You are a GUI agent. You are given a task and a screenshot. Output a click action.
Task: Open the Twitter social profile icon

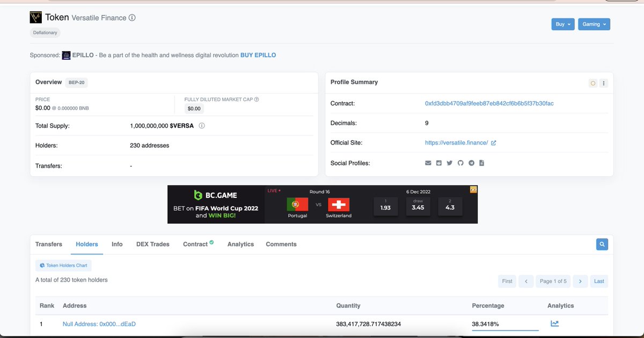pyautogui.click(x=449, y=163)
